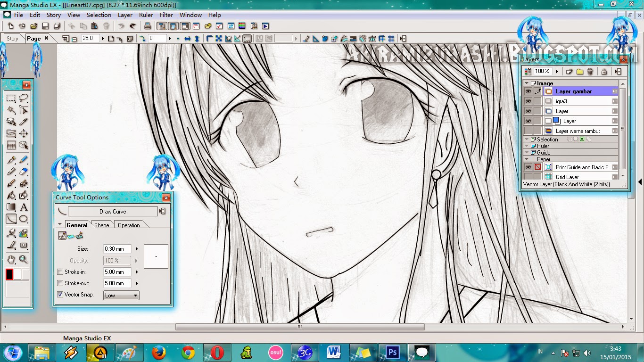This screenshot has width=644, height=362.
Task: Switch to the Story tab
Action: coord(13,39)
